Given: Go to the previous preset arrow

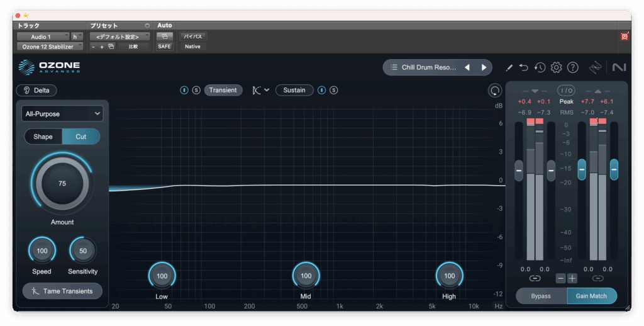Looking at the screenshot, I should (x=467, y=67).
